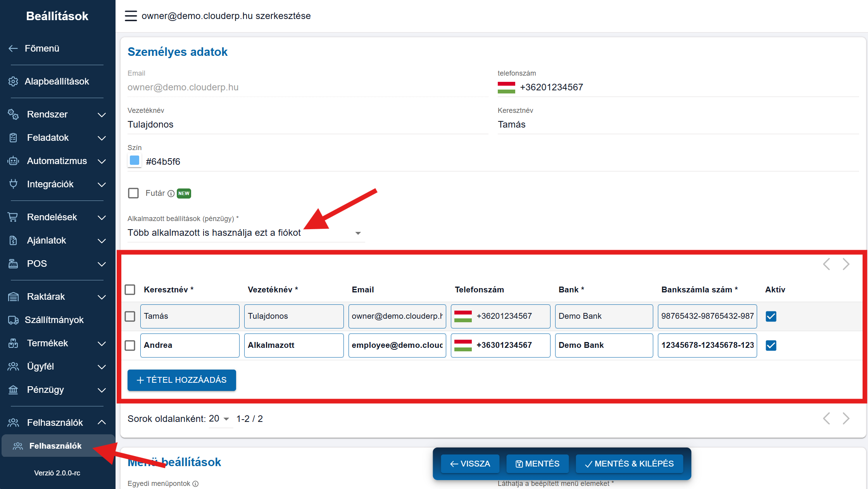
Task: Click the Mentés & Kilépés button
Action: (629, 464)
